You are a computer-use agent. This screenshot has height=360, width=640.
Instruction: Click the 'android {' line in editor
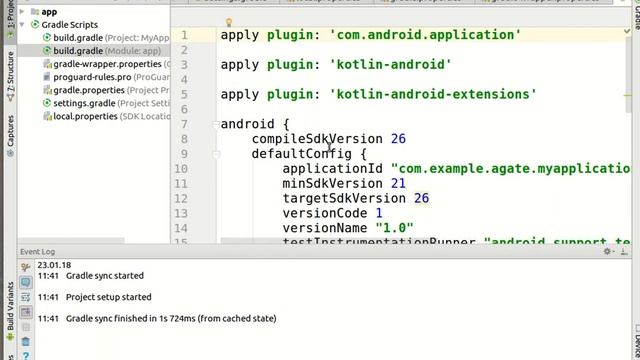[x=255, y=124]
